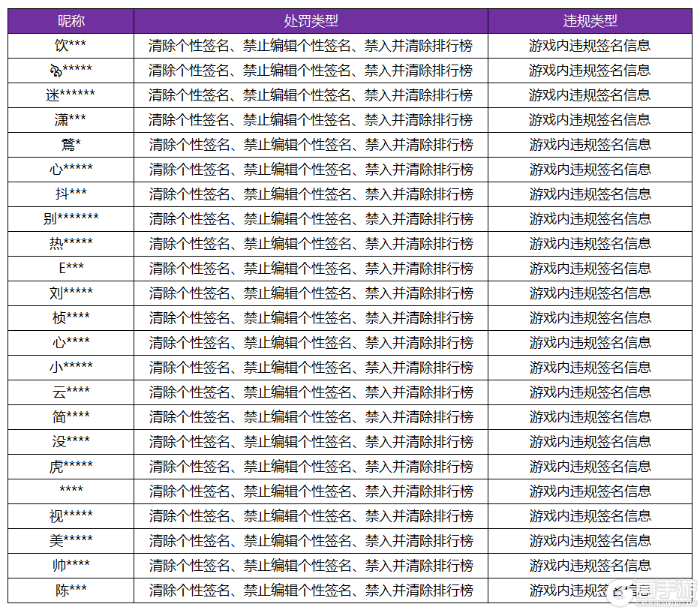The height and width of the screenshot is (610, 700).
Task: Select nickname cell 视*****
Action: [71, 516]
